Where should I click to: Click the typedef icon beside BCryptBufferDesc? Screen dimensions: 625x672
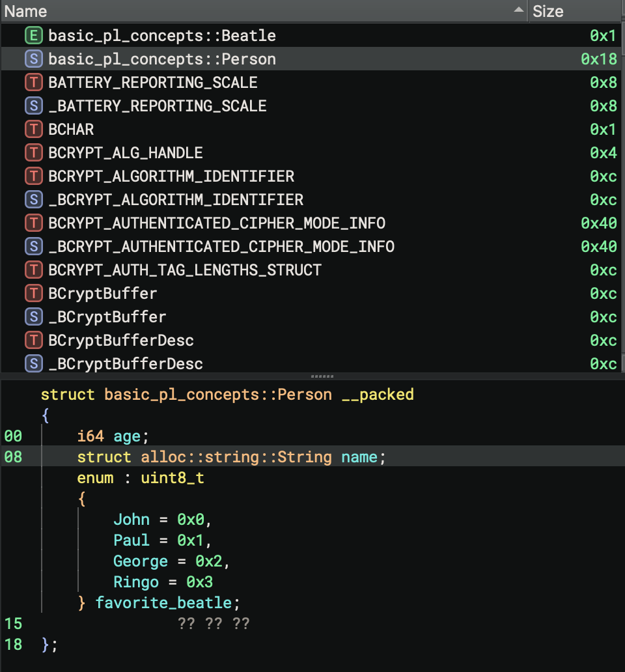pos(33,341)
